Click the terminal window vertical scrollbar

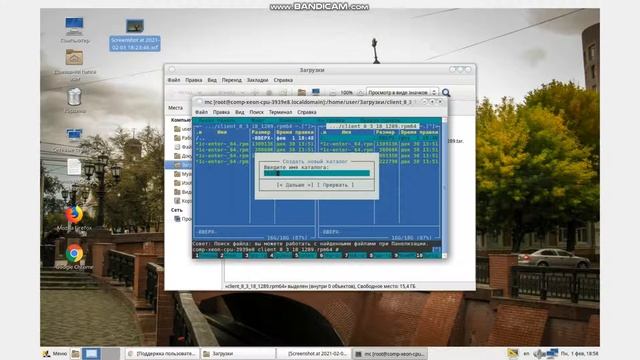tap(444, 187)
